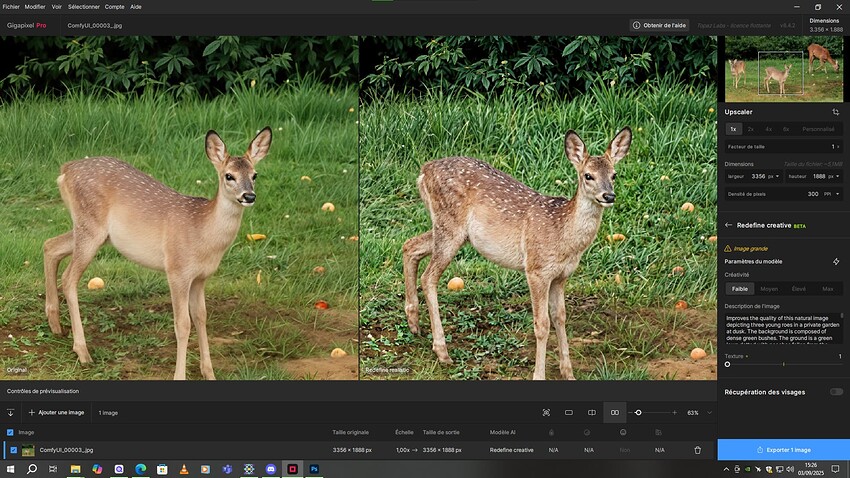
Task: Select the side-by-side comparison view icon
Action: 615,412
